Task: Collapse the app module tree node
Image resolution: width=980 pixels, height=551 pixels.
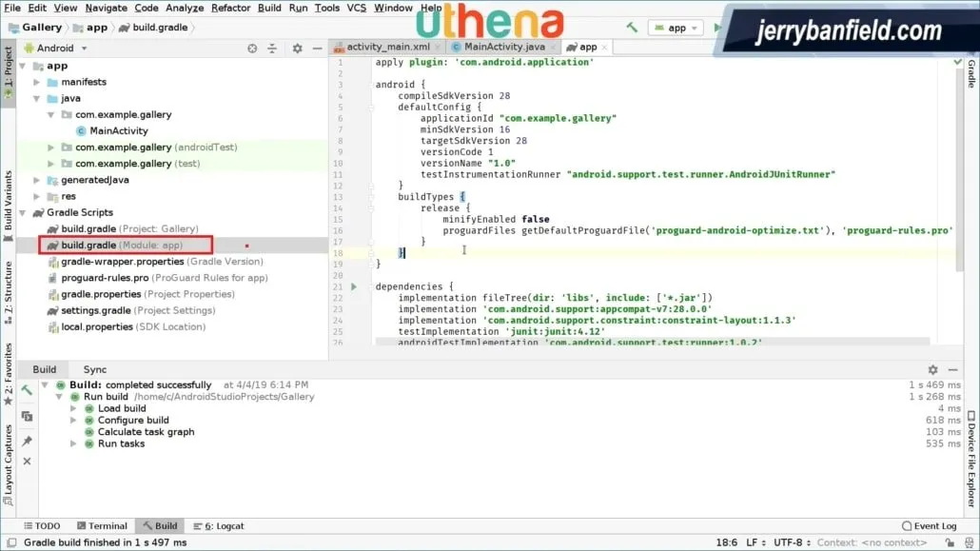Action: (23, 66)
